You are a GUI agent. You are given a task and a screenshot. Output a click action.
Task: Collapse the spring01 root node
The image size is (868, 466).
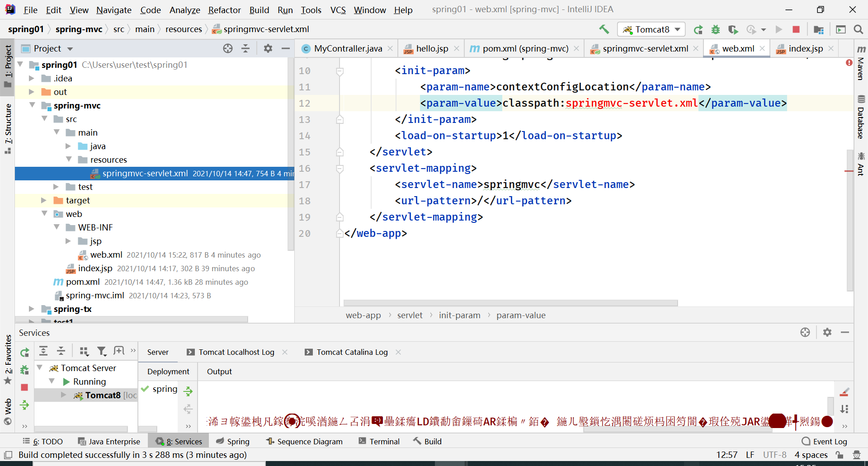tap(20, 65)
